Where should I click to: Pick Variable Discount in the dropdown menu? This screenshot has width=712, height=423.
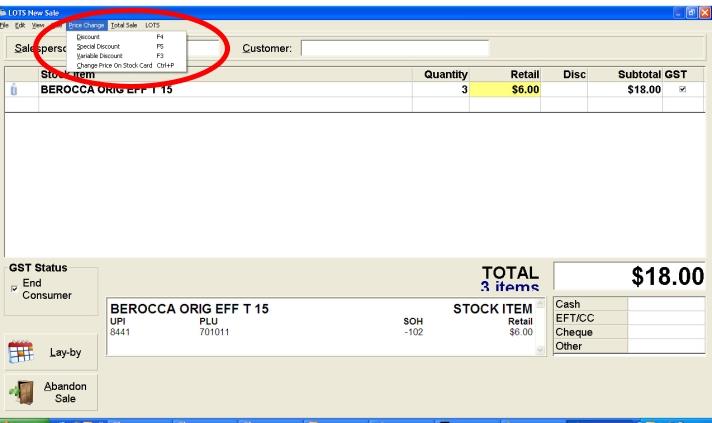(97, 56)
